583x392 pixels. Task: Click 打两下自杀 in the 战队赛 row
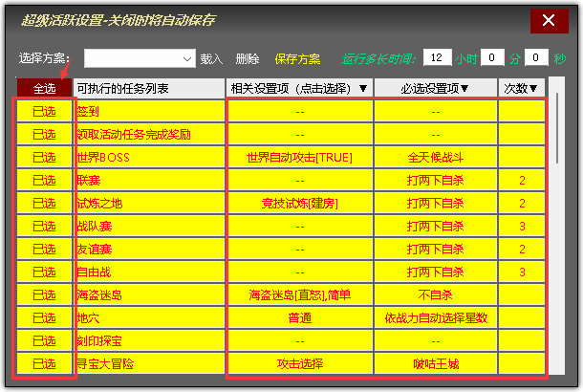tap(436, 227)
